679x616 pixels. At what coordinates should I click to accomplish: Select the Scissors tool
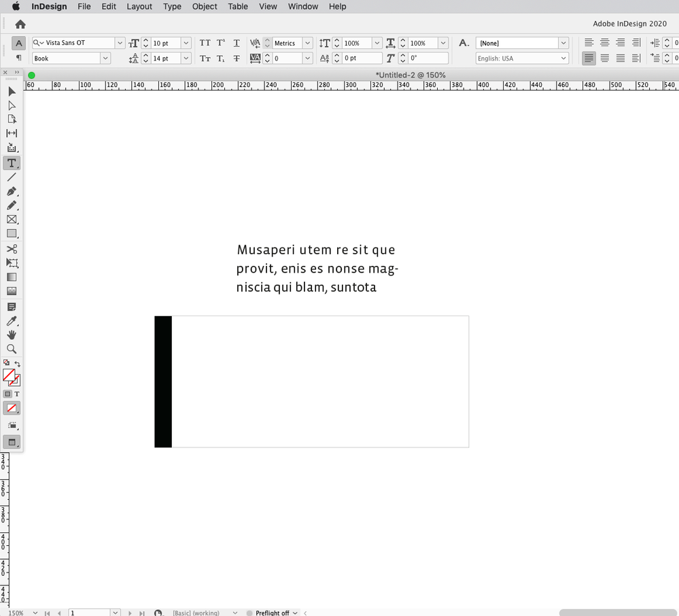pyautogui.click(x=12, y=248)
